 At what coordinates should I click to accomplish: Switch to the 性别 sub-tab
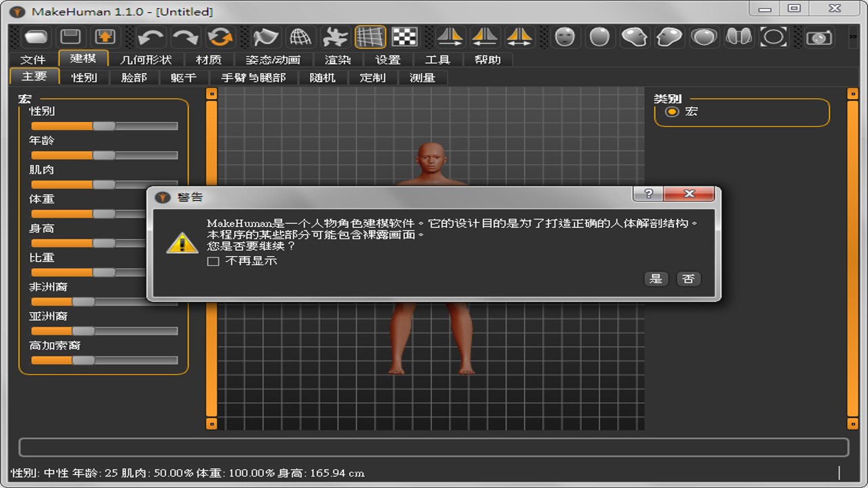point(84,77)
